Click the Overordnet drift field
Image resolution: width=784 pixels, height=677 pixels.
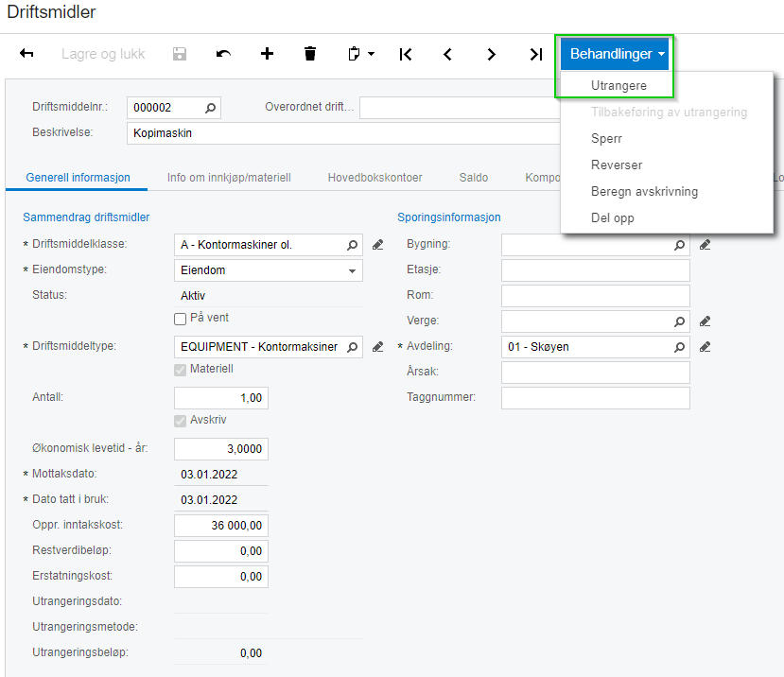[459, 108]
